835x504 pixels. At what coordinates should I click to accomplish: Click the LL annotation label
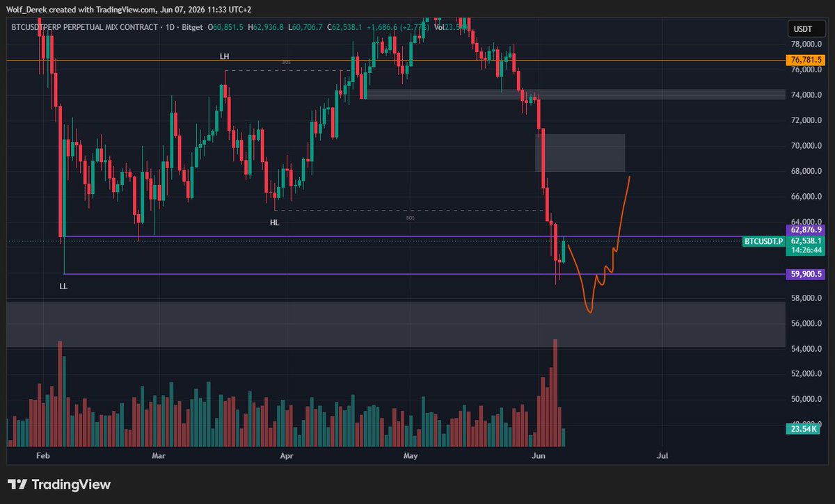tap(63, 286)
